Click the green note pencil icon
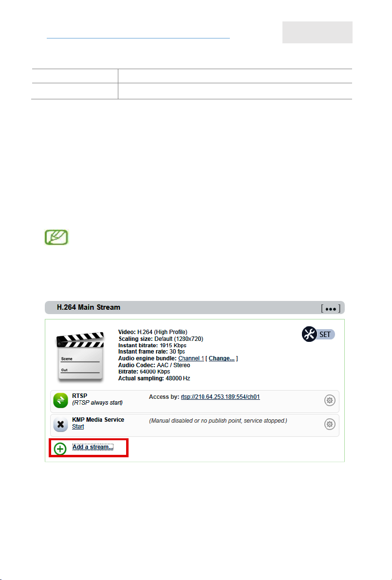The height and width of the screenshot is (580, 392). 56,237
